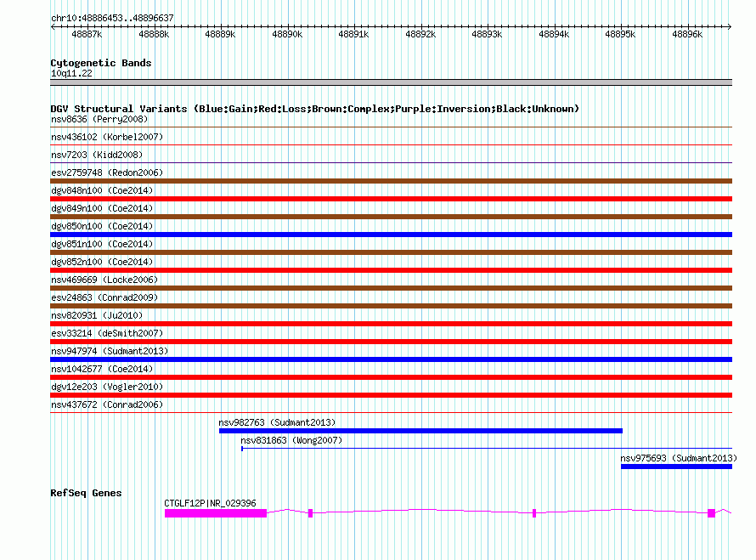Select the dgv848n100 (Coe2014) red bar
The height and width of the screenshot is (560, 756).
391,199
